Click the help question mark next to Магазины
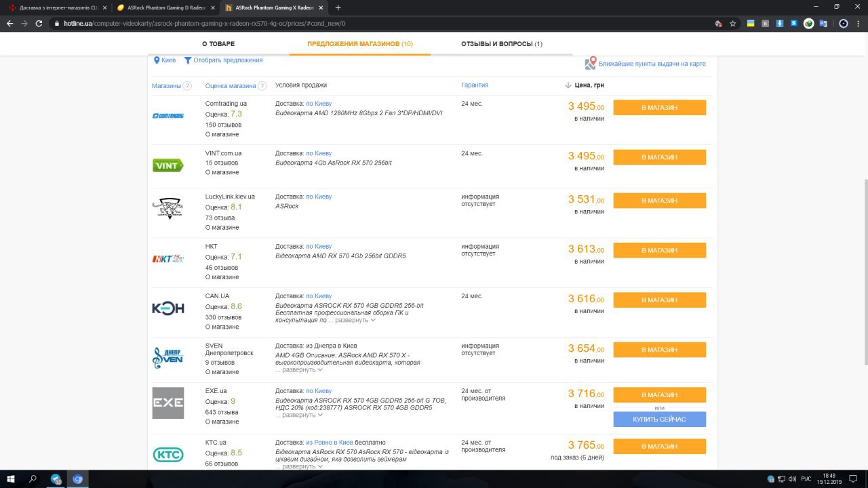Image resolution: width=868 pixels, height=488 pixels. [187, 86]
